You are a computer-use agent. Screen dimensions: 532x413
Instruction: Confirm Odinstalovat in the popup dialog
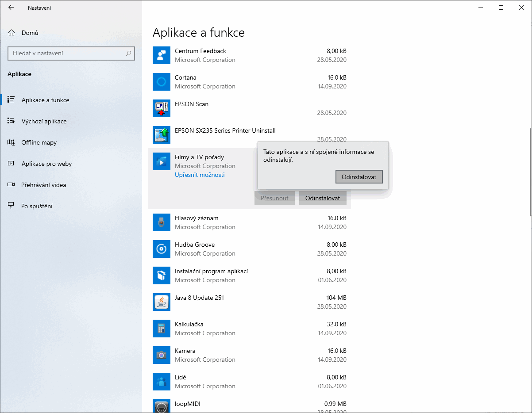(359, 177)
